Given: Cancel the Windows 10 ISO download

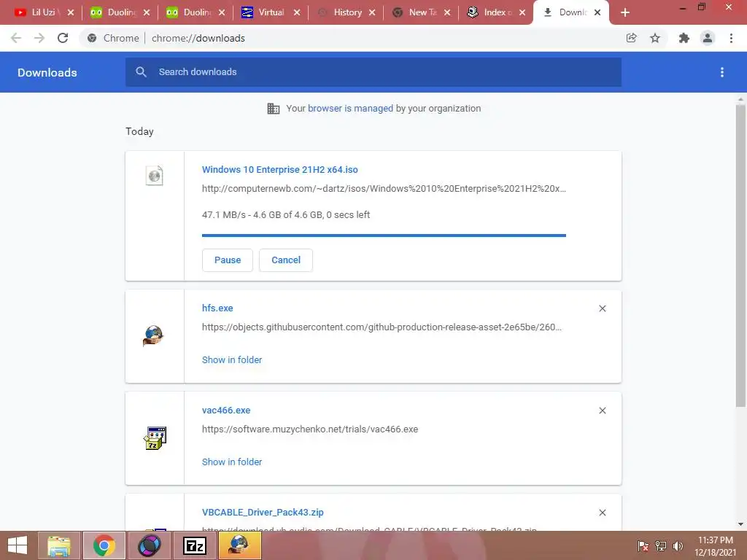Looking at the screenshot, I should 286,260.
